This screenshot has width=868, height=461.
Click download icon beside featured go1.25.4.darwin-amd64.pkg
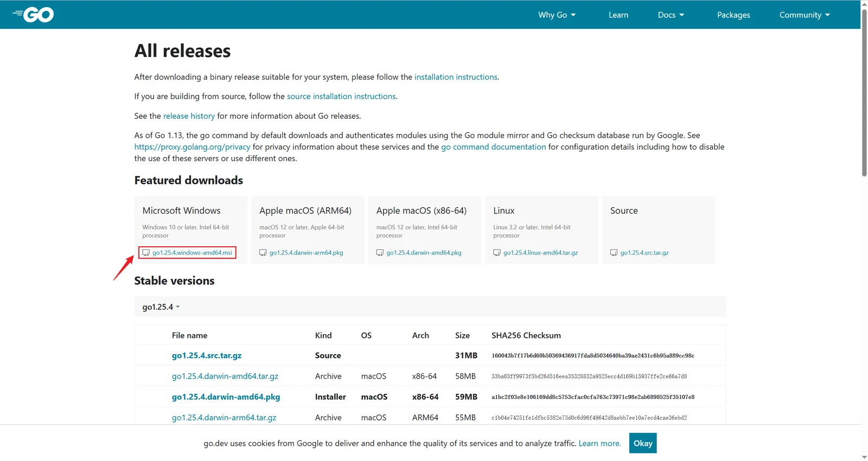click(x=380, y=253)
